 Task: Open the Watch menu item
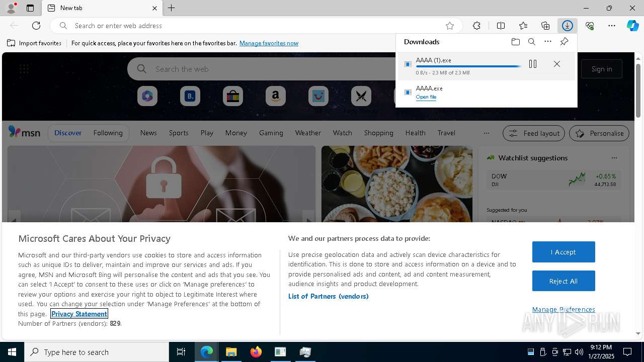click(x=343, y=133)
